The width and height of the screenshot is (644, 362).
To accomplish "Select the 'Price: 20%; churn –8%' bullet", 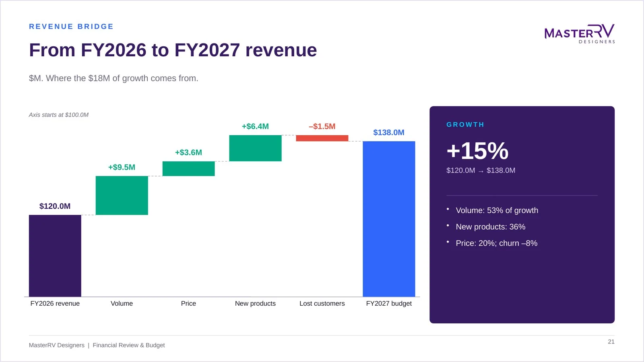I will (497, 243).
